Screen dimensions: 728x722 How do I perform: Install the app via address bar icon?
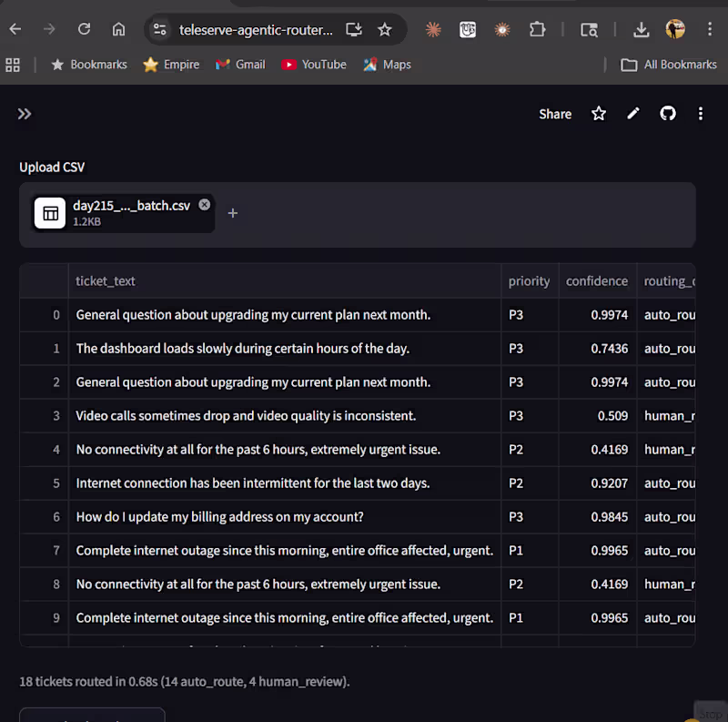coord(354,30)
